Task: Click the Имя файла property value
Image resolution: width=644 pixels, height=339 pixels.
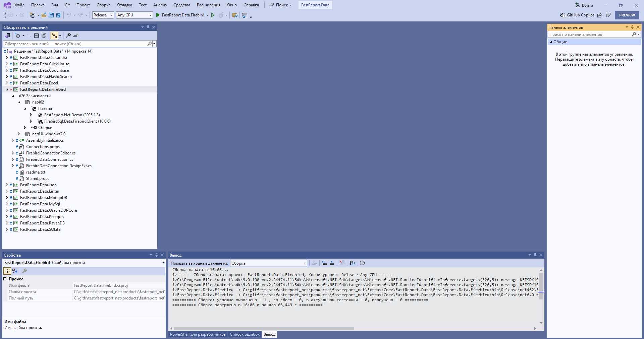Action: 119,285
